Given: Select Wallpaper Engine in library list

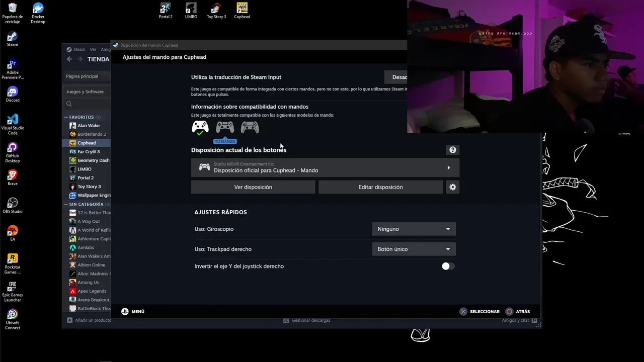Looking at the screenshot, I should click(x=87, y=195).
